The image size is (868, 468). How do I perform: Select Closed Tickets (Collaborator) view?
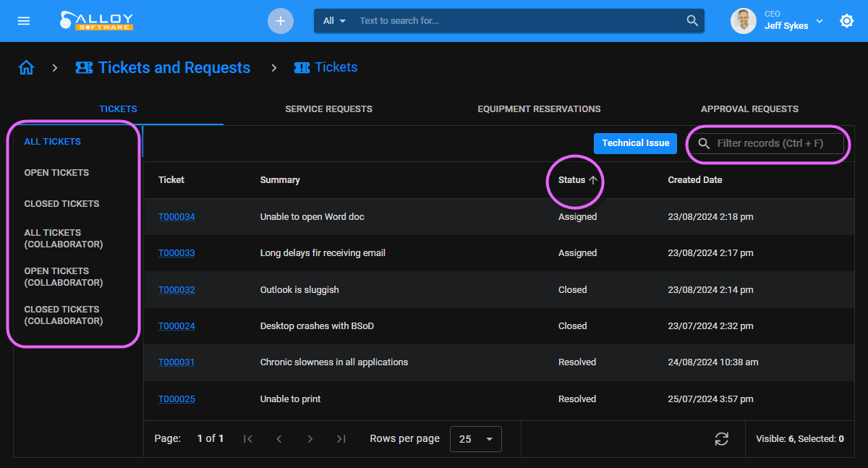point(64,315)
